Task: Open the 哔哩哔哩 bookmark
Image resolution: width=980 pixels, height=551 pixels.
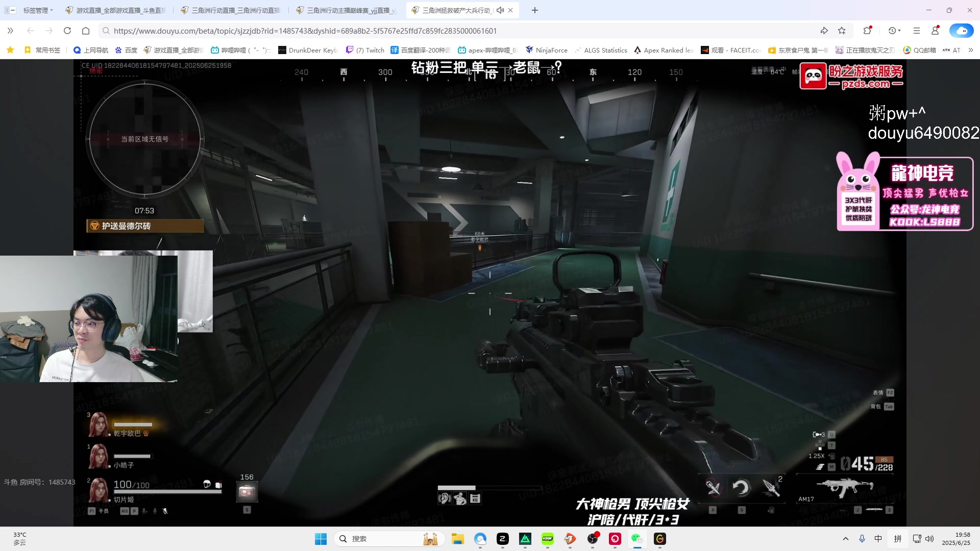Action: 240,50
